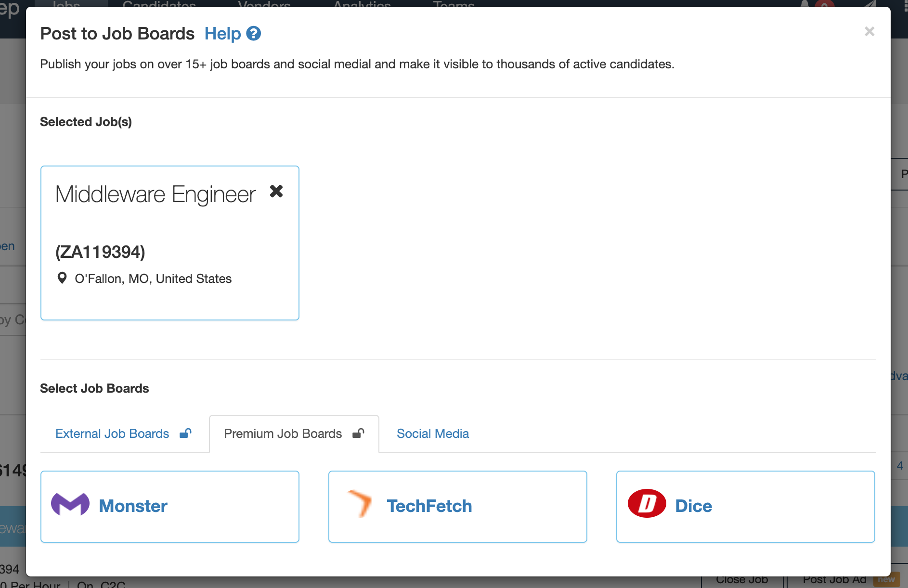This screenshot has width=908, height=588.
Task: Close the Post to Job Boards dialog
Action: [x=869, y=32]
